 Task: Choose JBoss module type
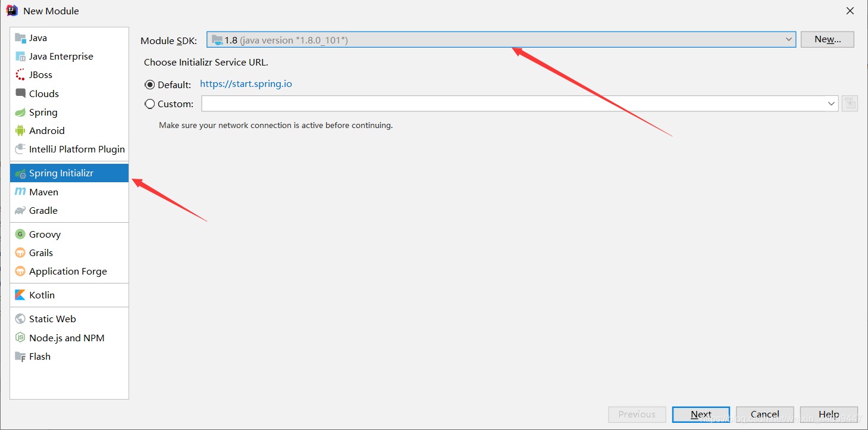pos(69,74)
